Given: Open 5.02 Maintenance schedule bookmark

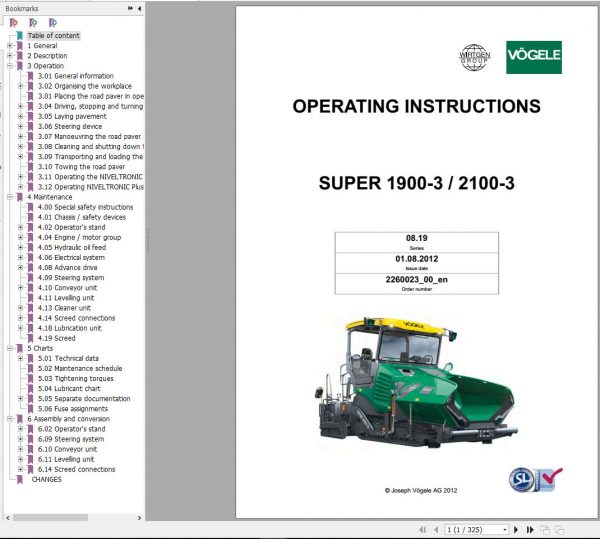Looking at the screenshot, I should [x=80, y=368].
